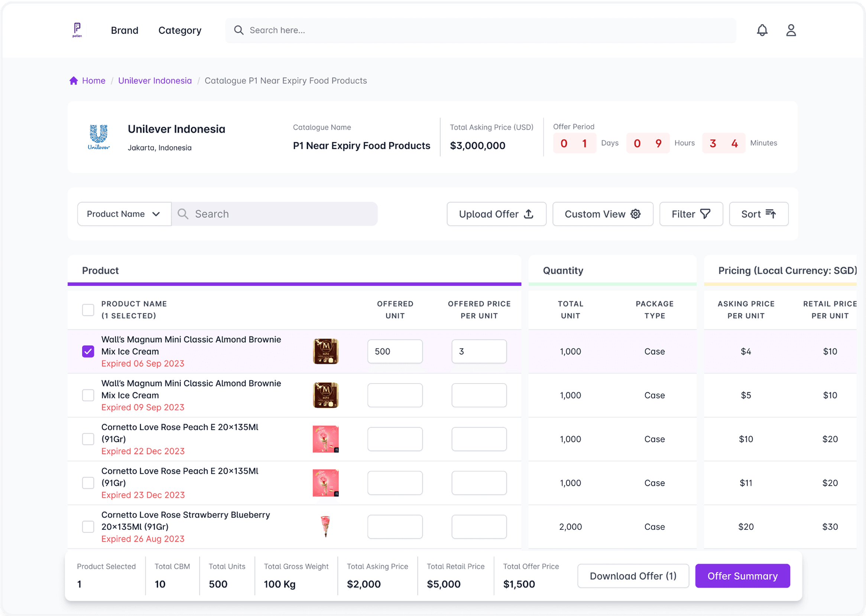Focus the top Search here field

click(480, 30)
